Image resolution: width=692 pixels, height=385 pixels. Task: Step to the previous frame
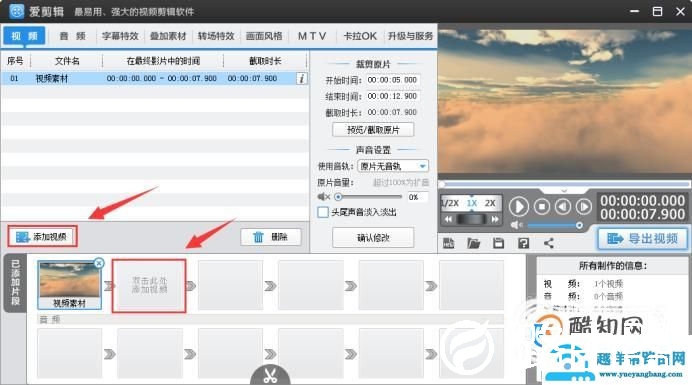(563, 207)
